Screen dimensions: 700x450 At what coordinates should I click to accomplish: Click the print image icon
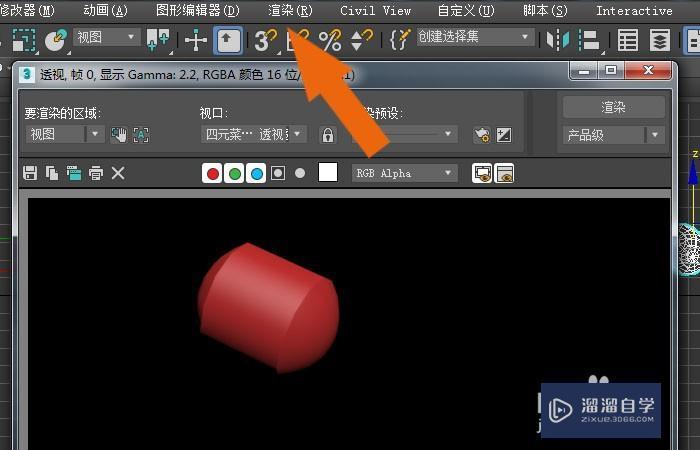pos(96,173)
